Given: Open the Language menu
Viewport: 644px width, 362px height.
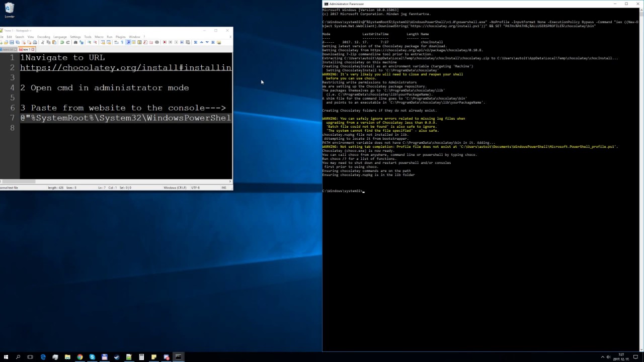Looking at the screenshot, I should click(x=60, y=37).
